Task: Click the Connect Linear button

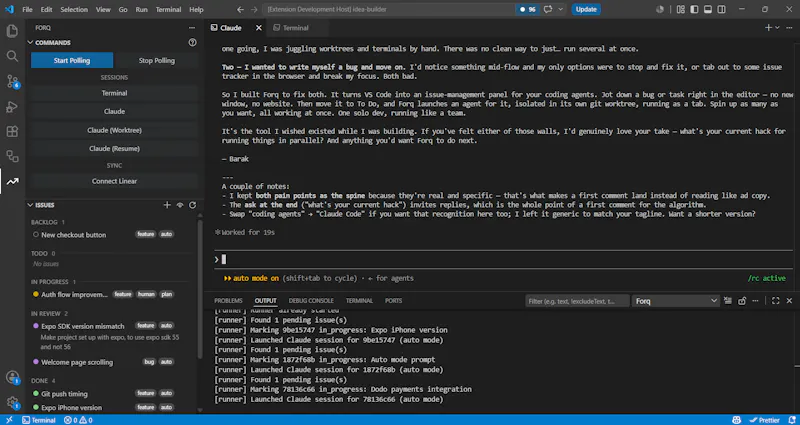Action: pyautogui.click(x=114, y=181)
